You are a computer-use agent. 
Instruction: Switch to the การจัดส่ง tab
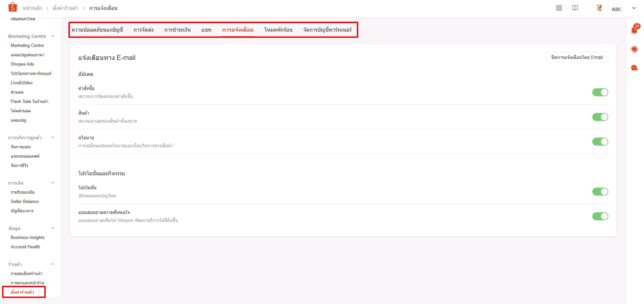click(144, 30)
